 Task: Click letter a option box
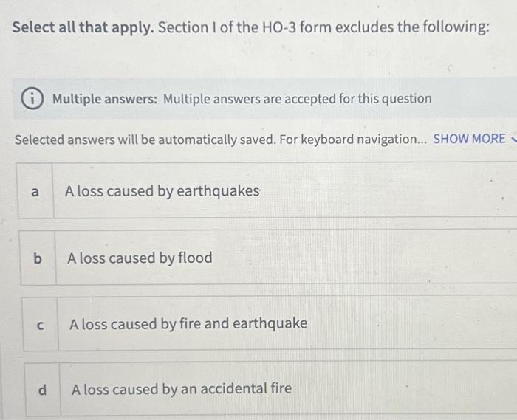click(35, 191)
